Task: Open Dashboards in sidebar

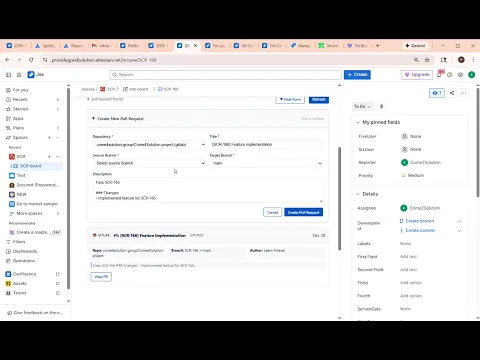Action: [25, 251]
